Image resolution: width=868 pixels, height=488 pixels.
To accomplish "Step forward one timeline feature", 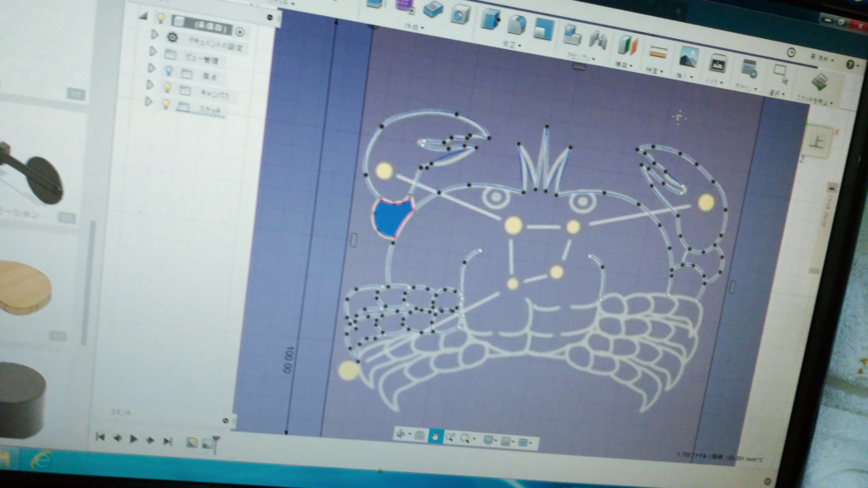I will pos(150,440).
